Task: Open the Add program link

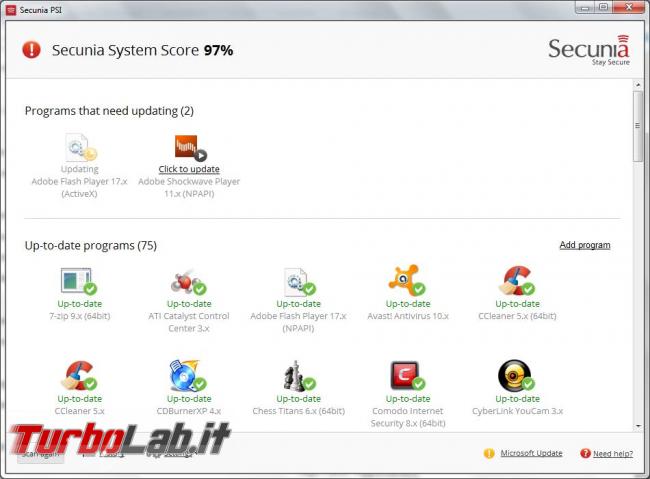Action: click(585, 245)
